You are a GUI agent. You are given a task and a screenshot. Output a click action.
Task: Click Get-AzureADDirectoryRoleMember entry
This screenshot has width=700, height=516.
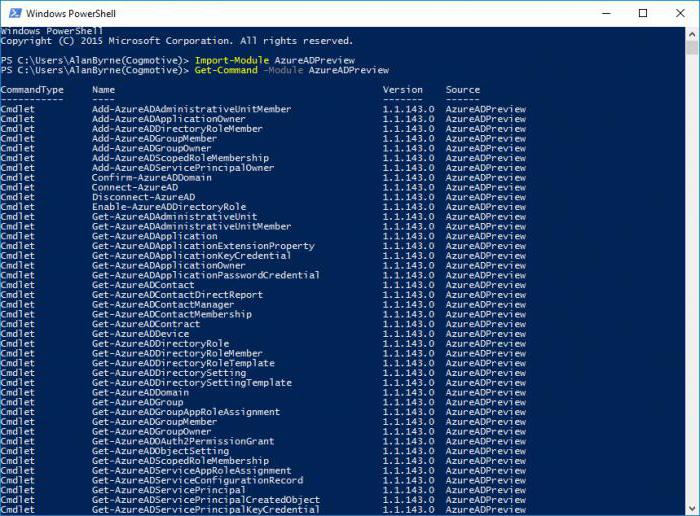click(x=177, y=354)
